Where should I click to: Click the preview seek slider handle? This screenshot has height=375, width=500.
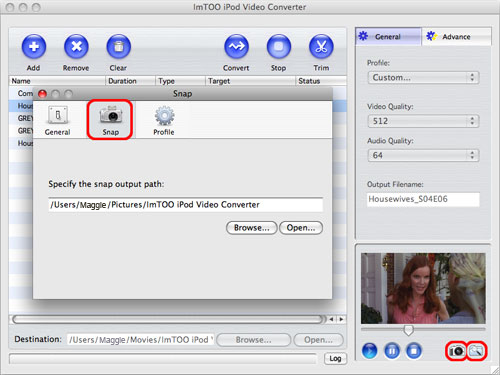[x=408, y=330]
